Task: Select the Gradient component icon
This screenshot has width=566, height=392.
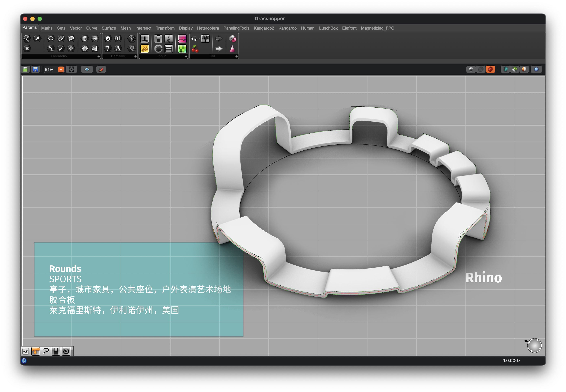Action: click(x=182, y=39)
